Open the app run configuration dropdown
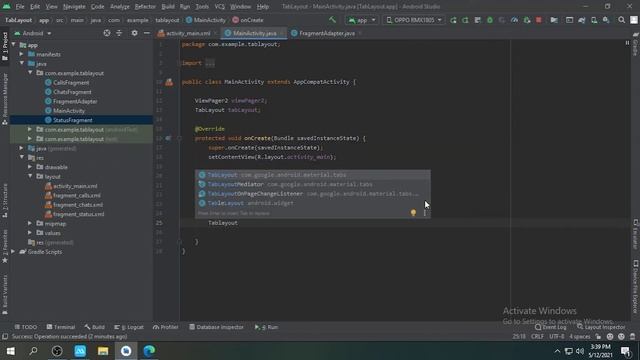 point(362,20)
